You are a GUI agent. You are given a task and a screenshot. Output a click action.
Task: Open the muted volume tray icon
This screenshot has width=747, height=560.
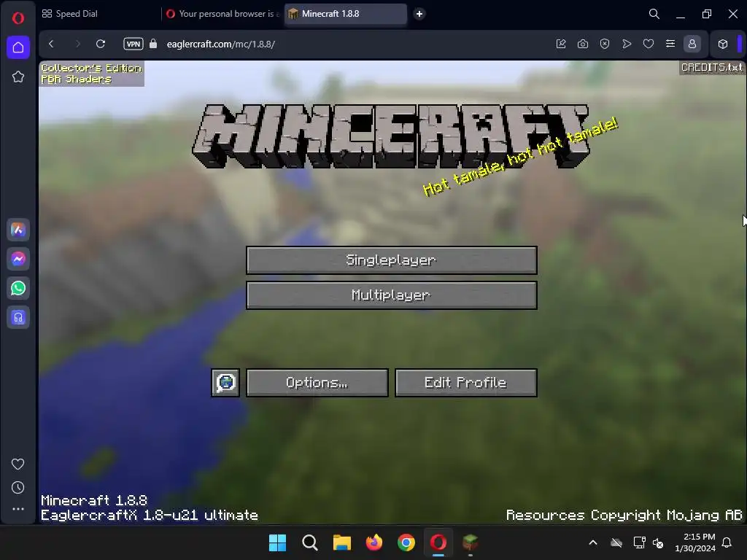(658, 542)
